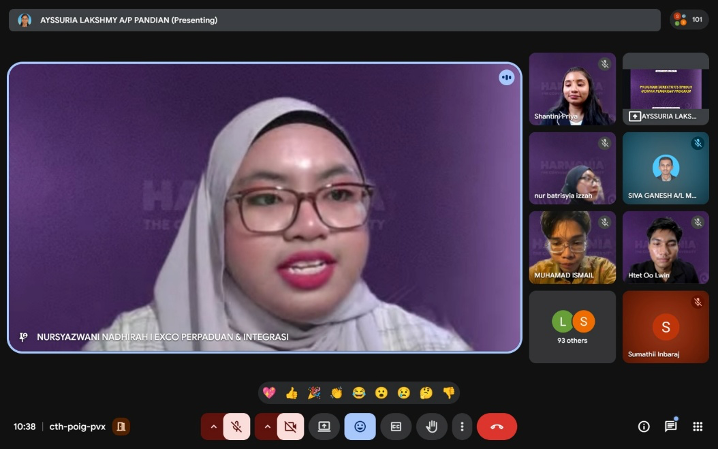
Task: Open the activities grid icon
Action: point(698,426)
